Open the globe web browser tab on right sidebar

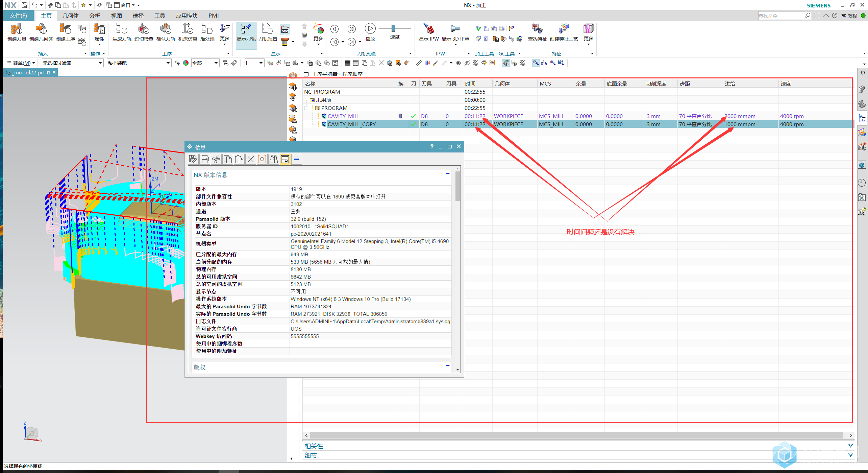pyautogui.click(x=862, y=165)
